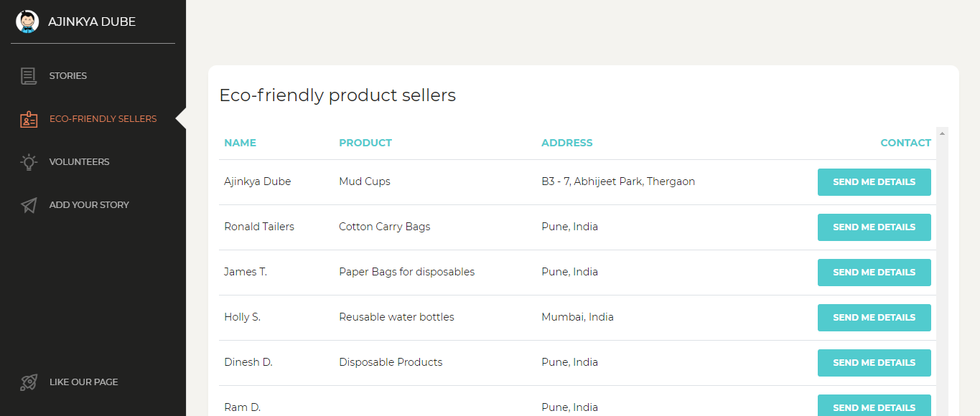Click the Volunteers lightbulb icon
Viewport: 980px width, 416px height.
coord(29,162)
